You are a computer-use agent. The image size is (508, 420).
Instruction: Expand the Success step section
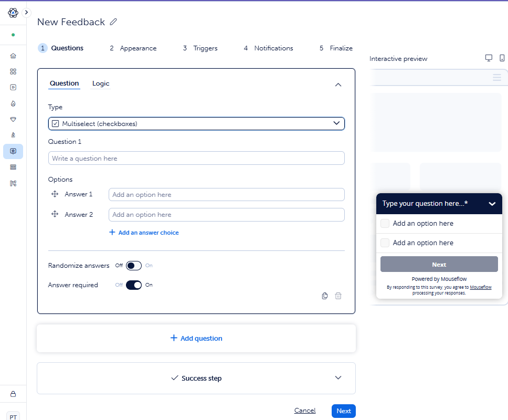tap(196, 378)
